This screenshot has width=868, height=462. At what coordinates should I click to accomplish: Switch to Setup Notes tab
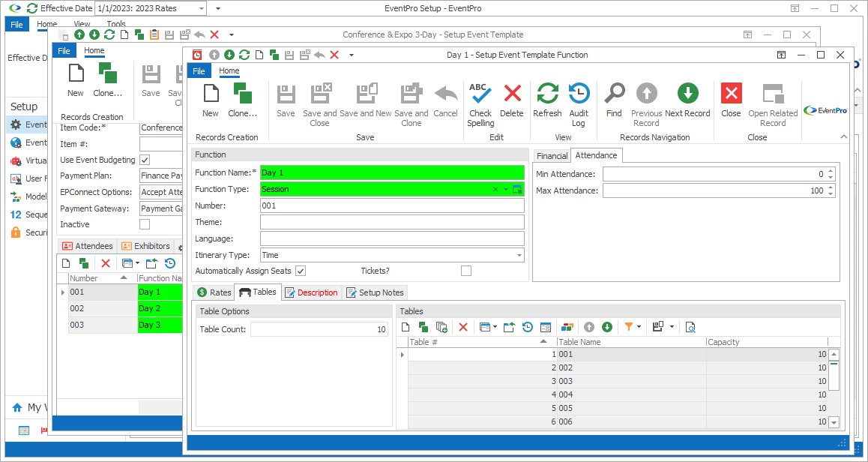pyautogui.click(x=375, y=292)
